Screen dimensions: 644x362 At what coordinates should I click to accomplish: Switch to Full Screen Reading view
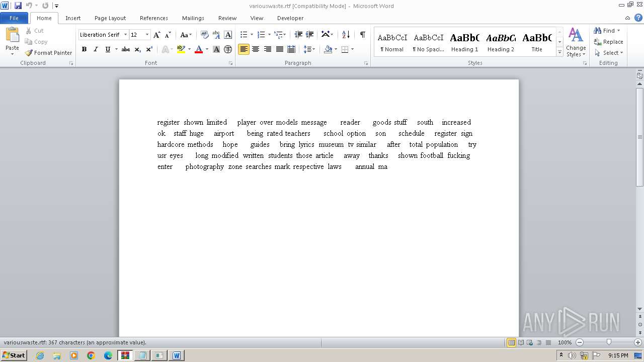pos(521,342)
